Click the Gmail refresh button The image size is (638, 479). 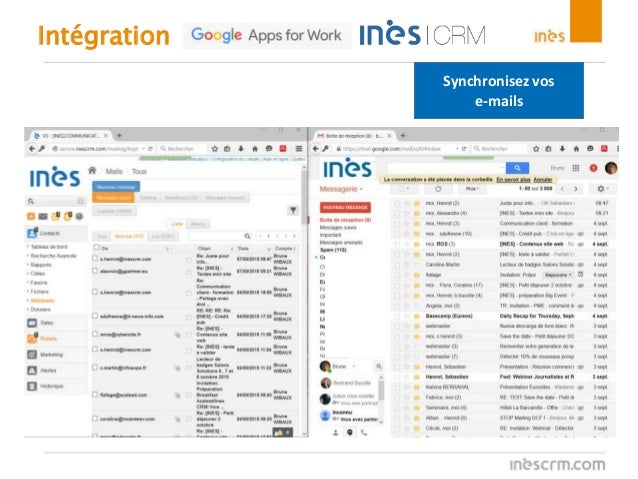438,189
